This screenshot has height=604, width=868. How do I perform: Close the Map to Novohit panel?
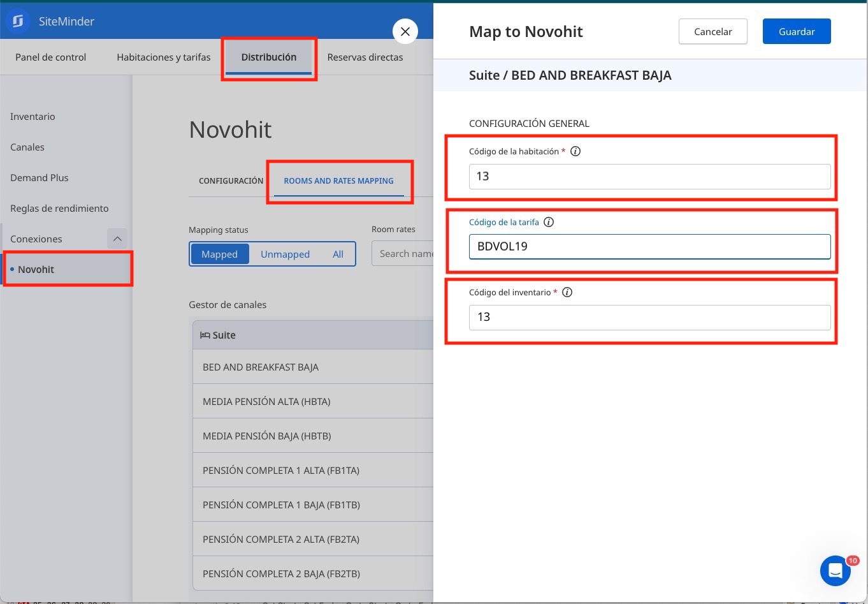(x=405, y=31)
